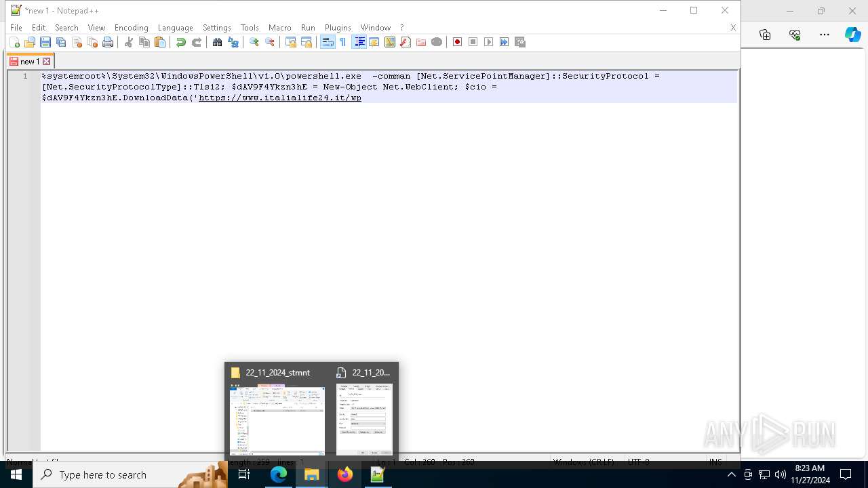The width and height of the screenshot is (868, 488).
Task: Click the Zoom In toolbar icon
Action: [254, 42]
